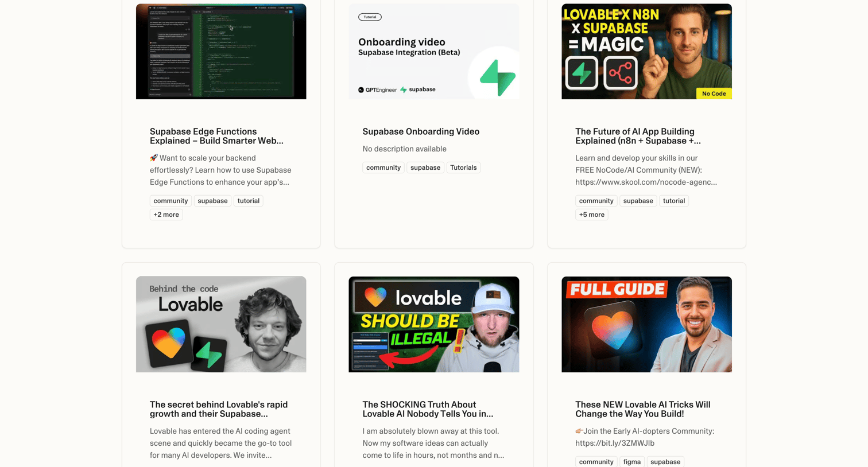Select supabase tag on Lovable AI Tricks card

coord(665,462)
